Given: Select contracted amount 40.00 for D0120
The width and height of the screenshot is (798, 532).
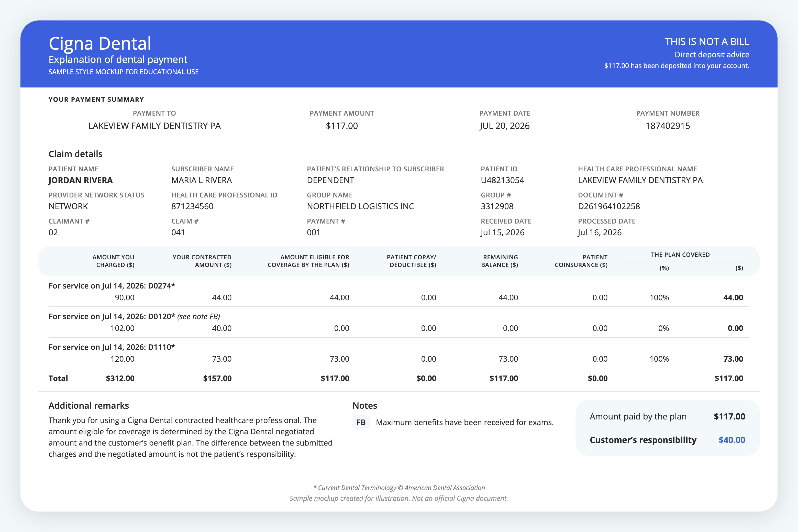Looking at the screenshot, I should (x=222, y=328).
